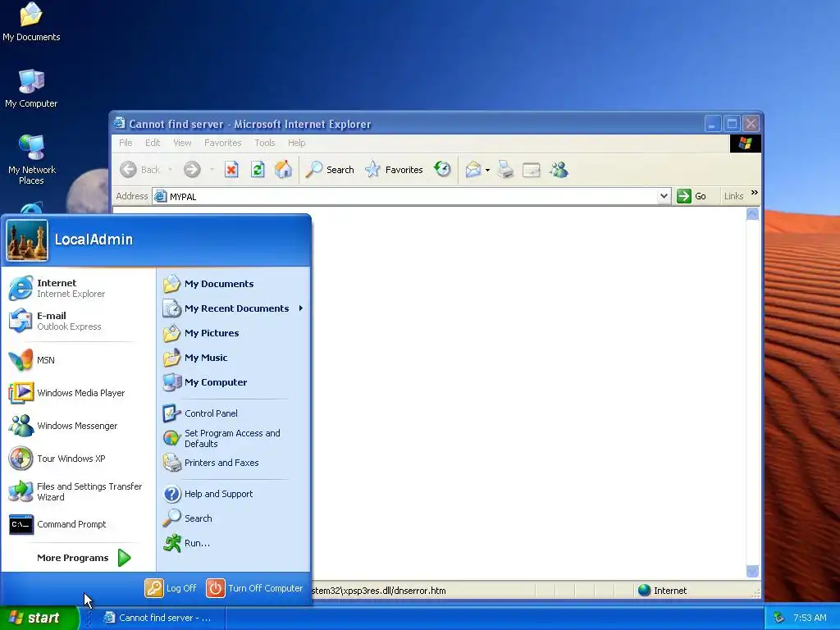The image size is (840, 630).
Task: Open the File menu in Internet Explorer
Action: (x=126, y=143)
